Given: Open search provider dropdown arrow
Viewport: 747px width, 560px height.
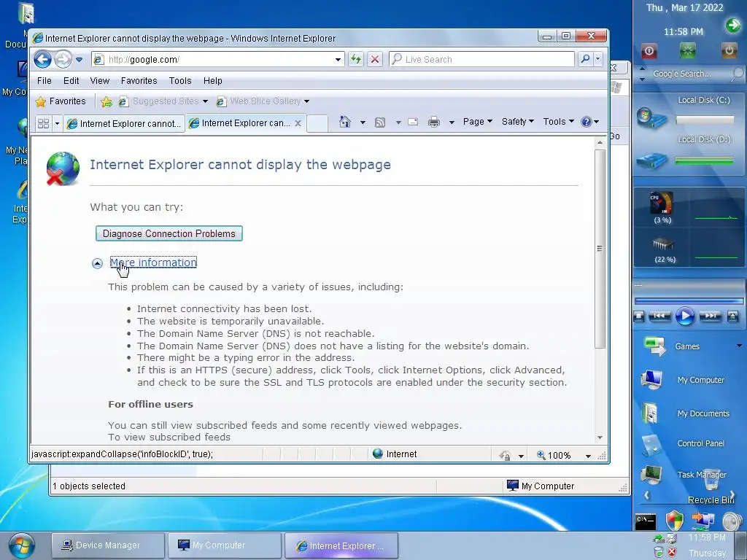Looking at the screenshot, I should tap(597, 59).
